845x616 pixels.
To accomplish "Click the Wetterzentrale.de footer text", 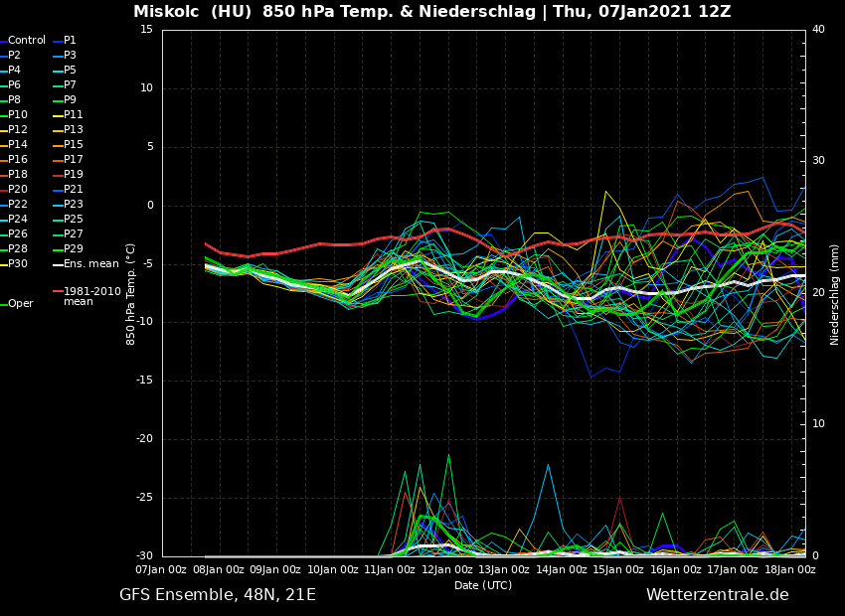I will (x=717, y=595).
